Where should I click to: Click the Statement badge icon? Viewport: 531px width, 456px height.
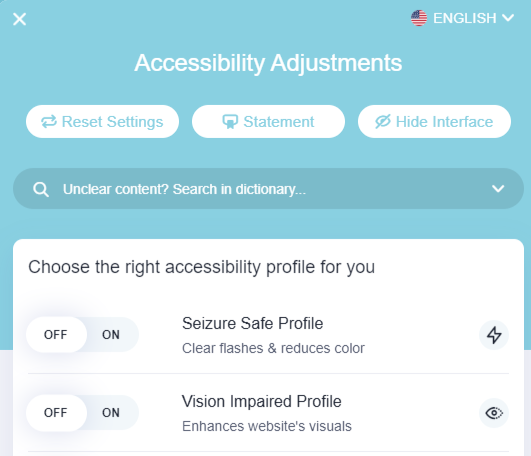tap(230, 122)
